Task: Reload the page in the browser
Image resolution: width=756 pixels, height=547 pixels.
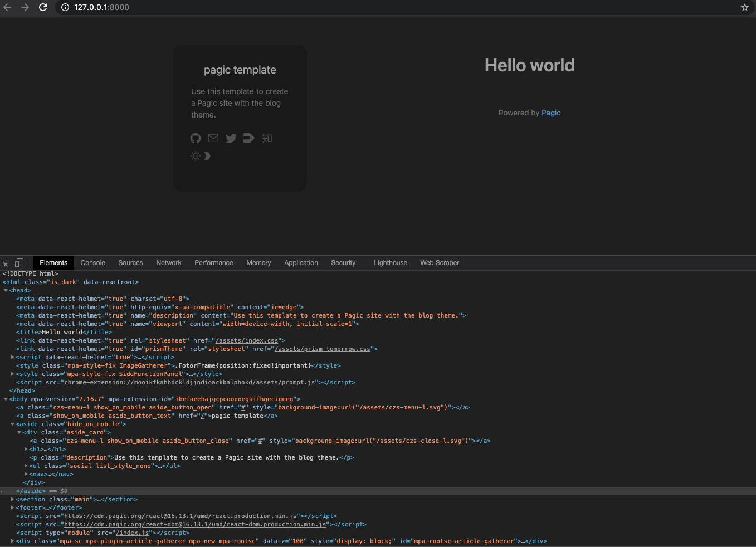Action: 43,7
